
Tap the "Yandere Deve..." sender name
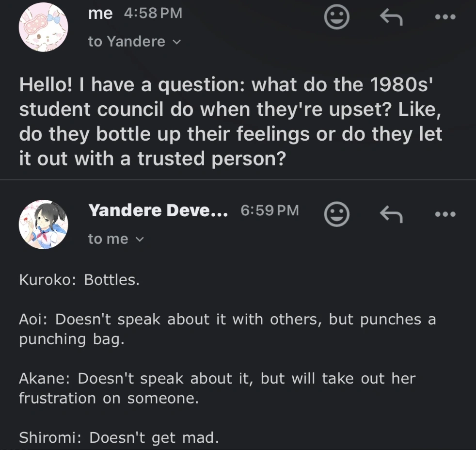pyautogui.click(x=158, y=210)
